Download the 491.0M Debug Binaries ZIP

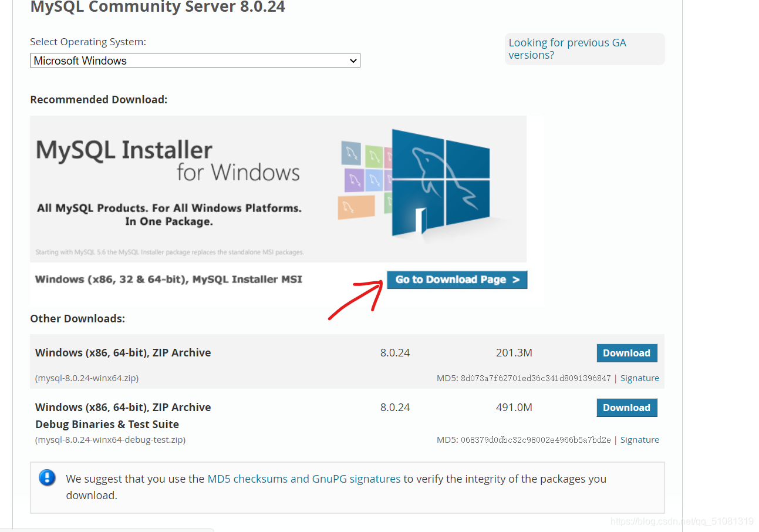pyautogui.click(x=626, y=408)
